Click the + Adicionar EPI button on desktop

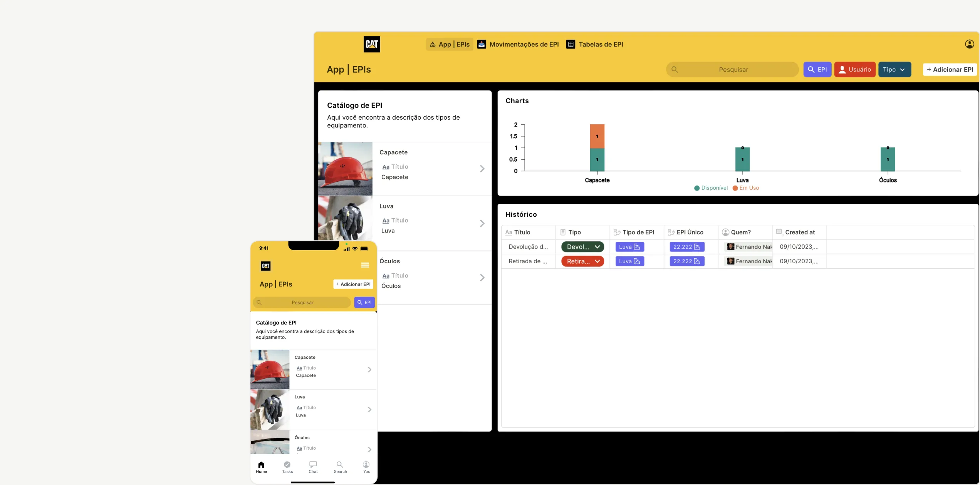[x=950, y=69]
